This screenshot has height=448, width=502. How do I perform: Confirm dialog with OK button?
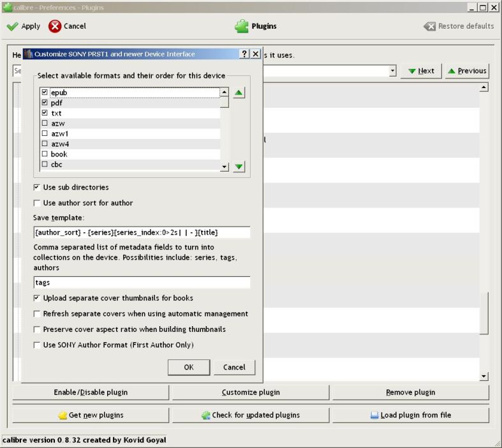(189, 368)
